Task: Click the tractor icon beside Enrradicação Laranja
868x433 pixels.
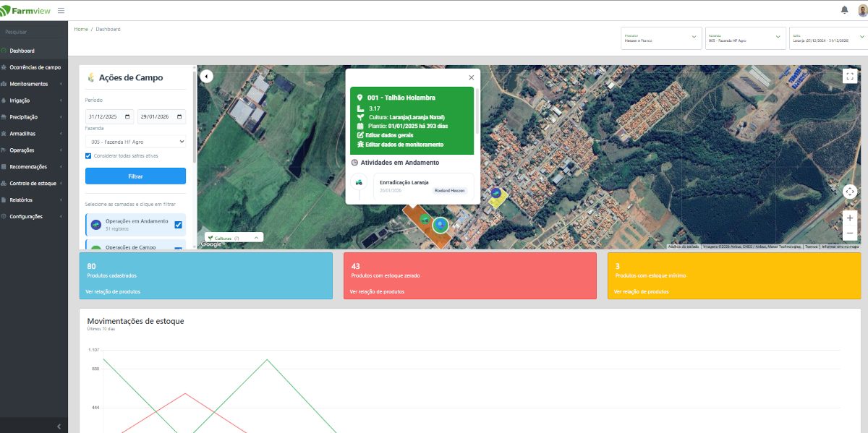Action: 359,182
